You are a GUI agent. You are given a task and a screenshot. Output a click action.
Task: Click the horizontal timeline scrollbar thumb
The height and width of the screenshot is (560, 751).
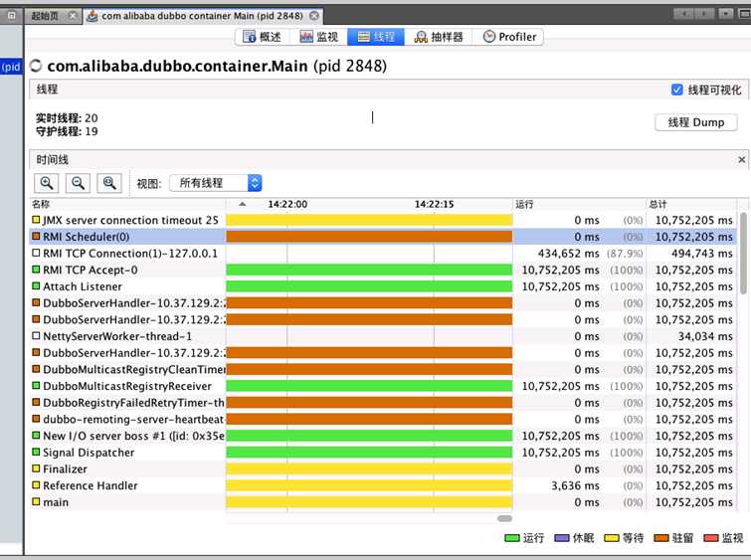coord(505,518)
